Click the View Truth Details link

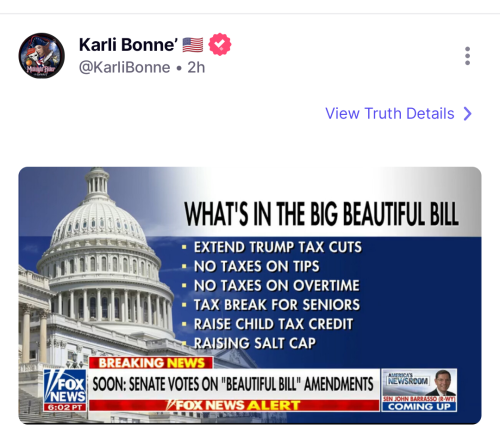390,113
